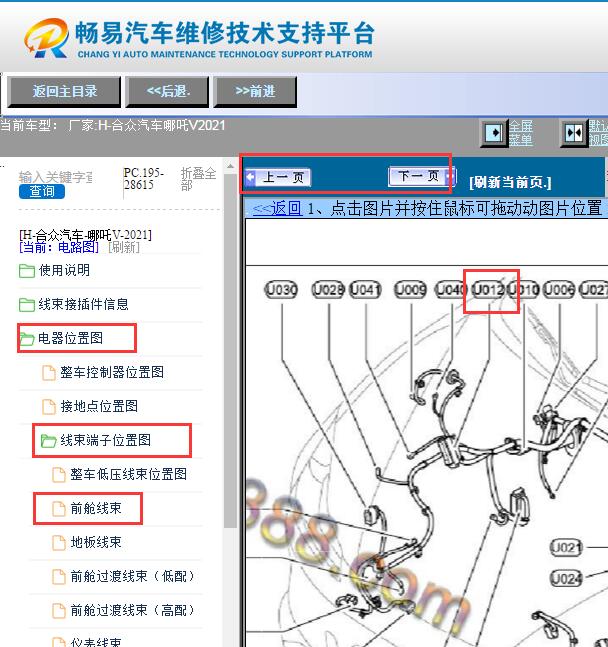This screenshot has height=647, width=608.
Task: Click the 整车低压线束位置图 document icon
Action: (x=59, y=475)
